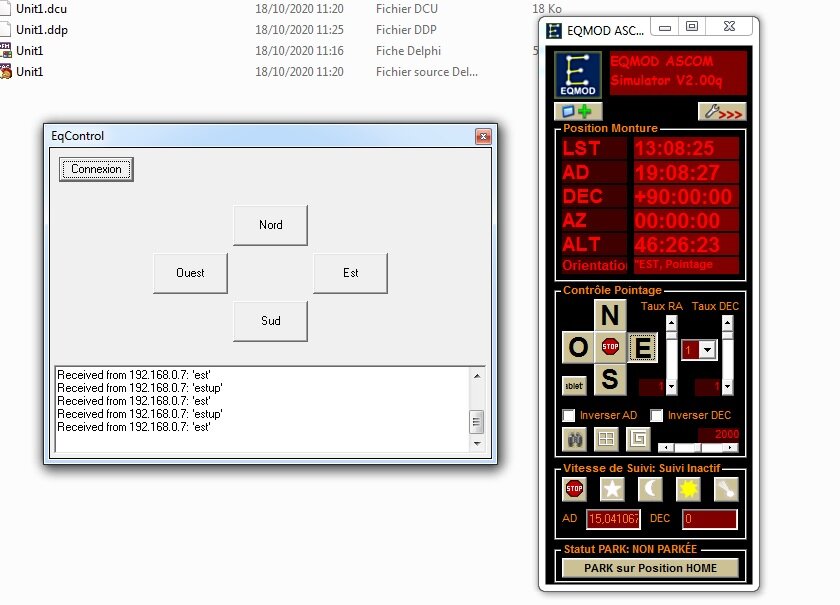Select the Unit1.ddp file
The width and height of the screenshot is (840, 605).
[x=42, y=30]
